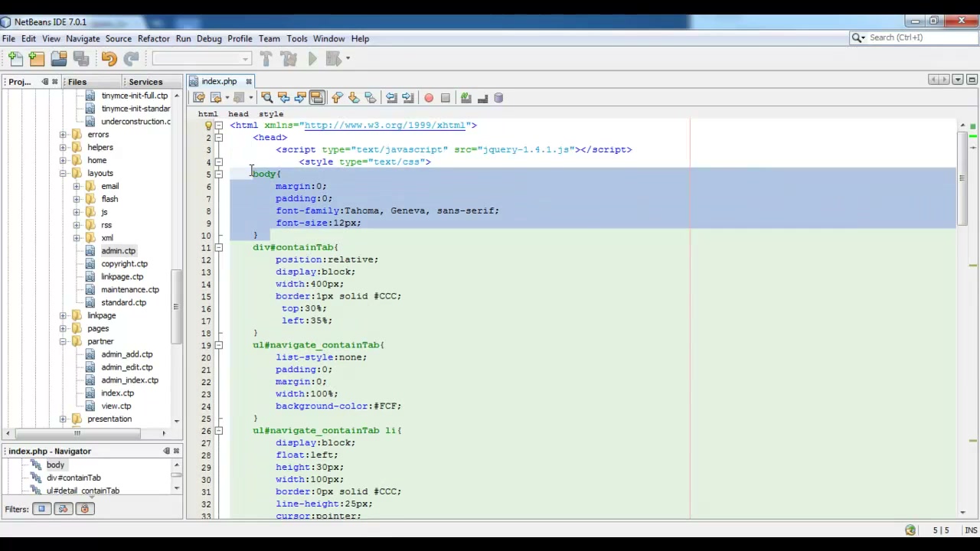Open the Refactor menu
Screen dimensions: 980x551
point(154,38)
